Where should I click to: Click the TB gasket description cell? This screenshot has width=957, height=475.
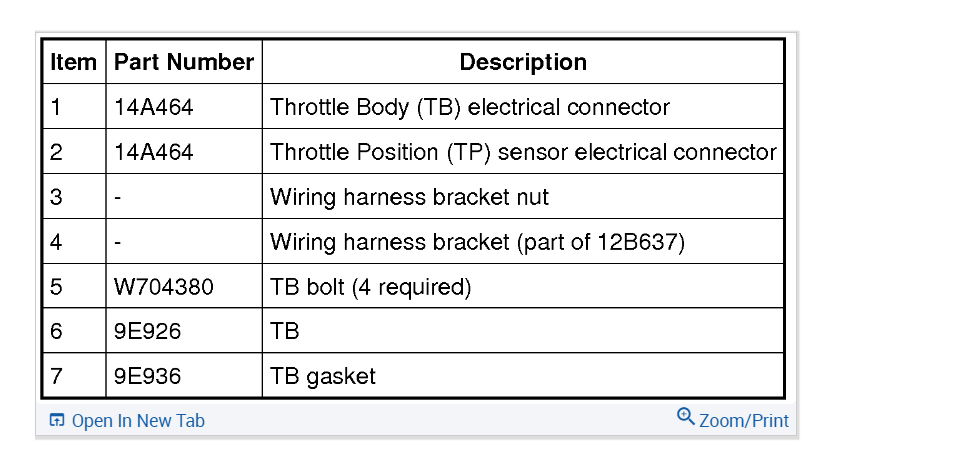[323, 376]
